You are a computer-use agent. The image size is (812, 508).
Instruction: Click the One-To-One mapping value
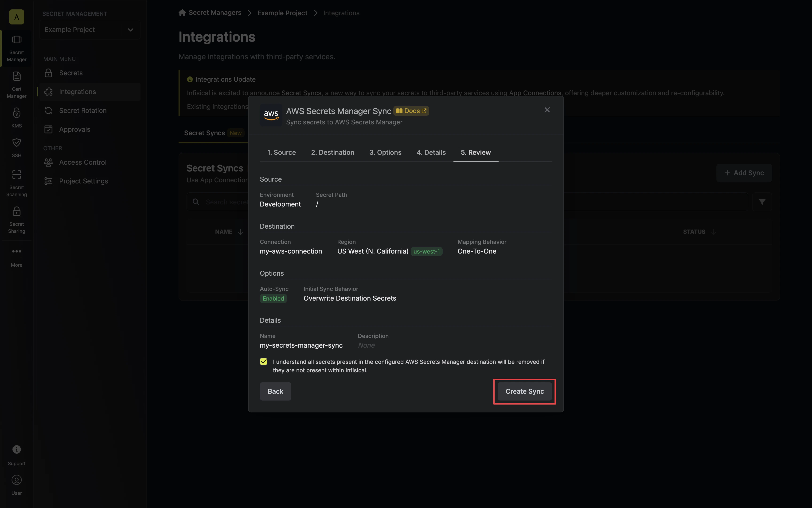pos(477,251)
